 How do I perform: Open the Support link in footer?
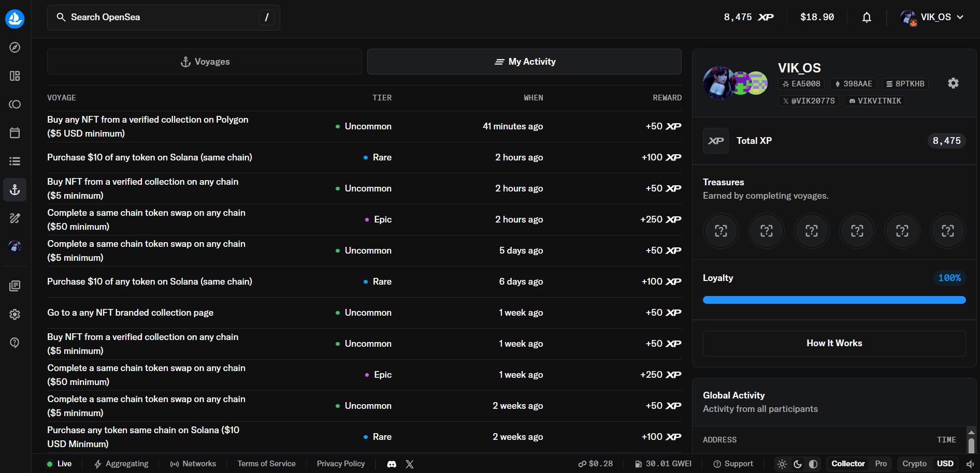coord(733,464)
